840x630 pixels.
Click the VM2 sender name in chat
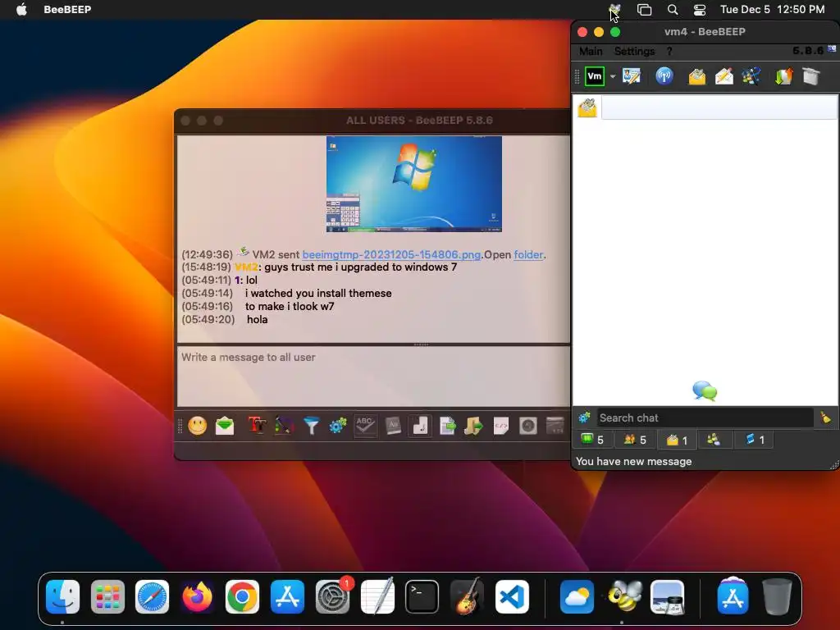(x=246, y=267)
